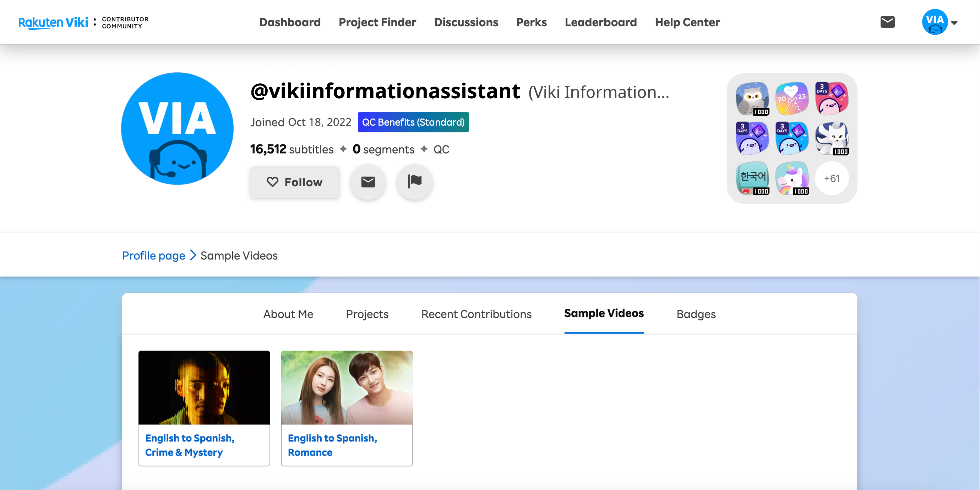
Task: Click the Contributor Community label
Action: 125,22
